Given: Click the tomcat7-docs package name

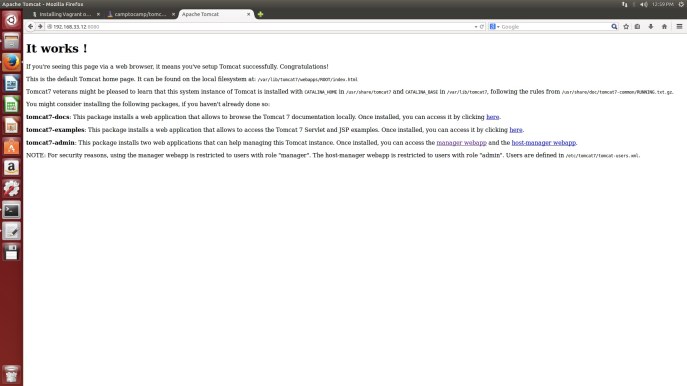Looking at the screenshot, I should pyautogui.click(x=48, y=117).
